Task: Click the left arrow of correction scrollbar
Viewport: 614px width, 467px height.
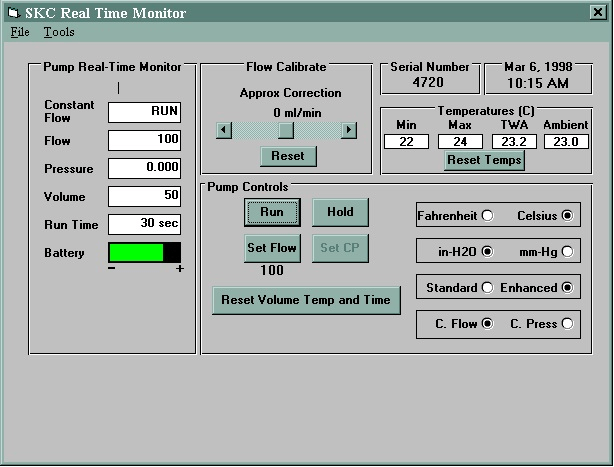Action: coord(224,130)
